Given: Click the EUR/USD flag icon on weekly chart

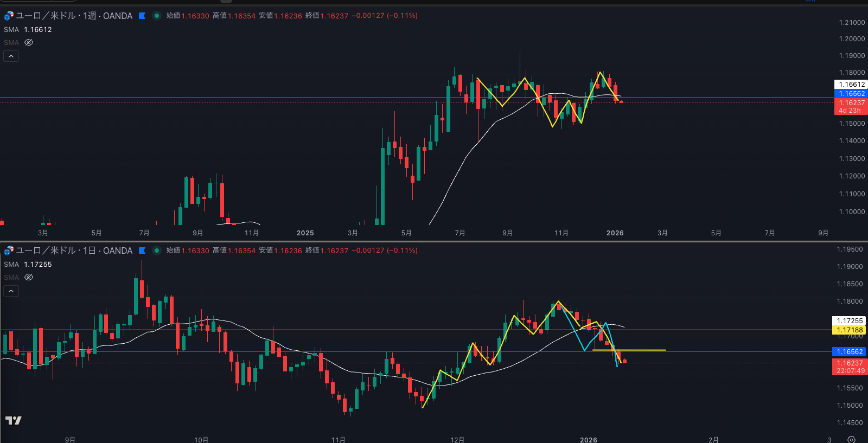Looking at the screenshot, I should click(x=9, y=16).
